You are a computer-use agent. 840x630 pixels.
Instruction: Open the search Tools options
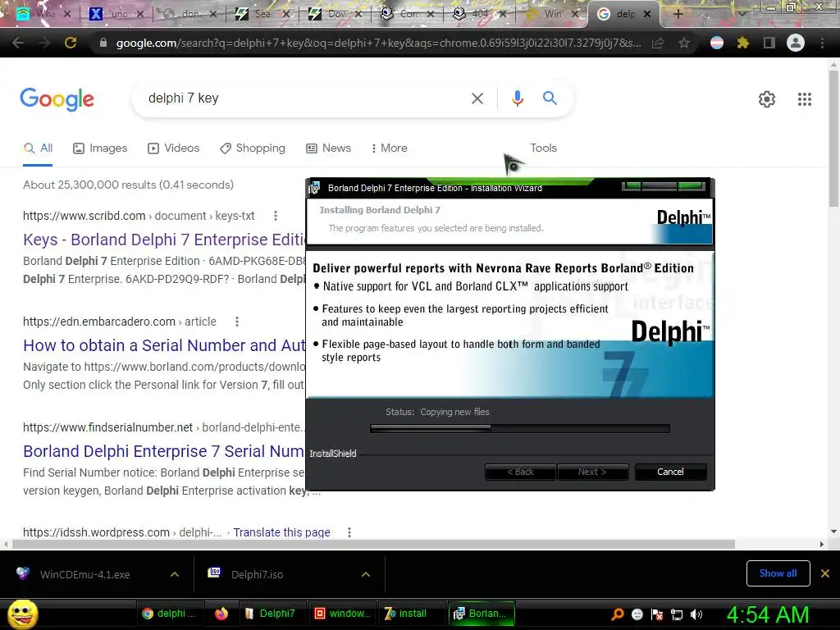pyautogui.click(x=543, y=148)
